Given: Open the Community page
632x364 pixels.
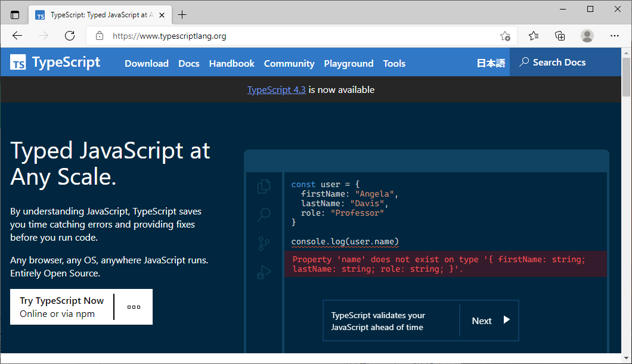Looking at the screenshot, I should (x=289, y=64).
